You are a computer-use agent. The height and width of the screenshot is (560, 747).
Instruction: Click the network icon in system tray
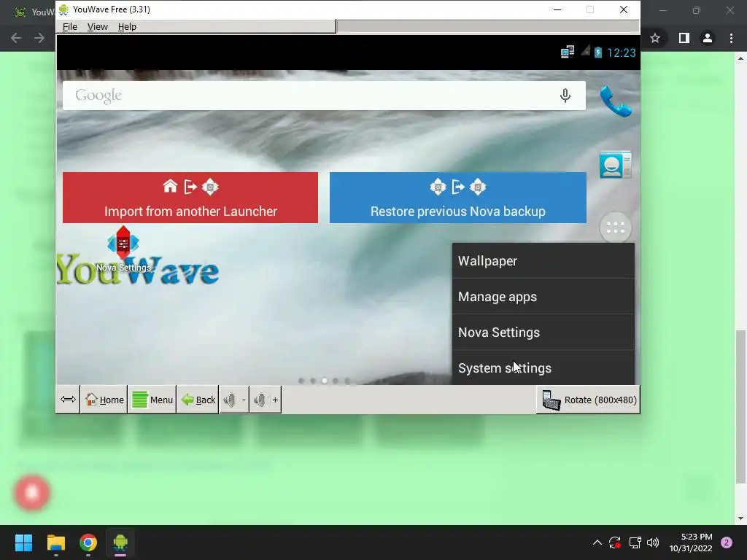click(635, 542)
